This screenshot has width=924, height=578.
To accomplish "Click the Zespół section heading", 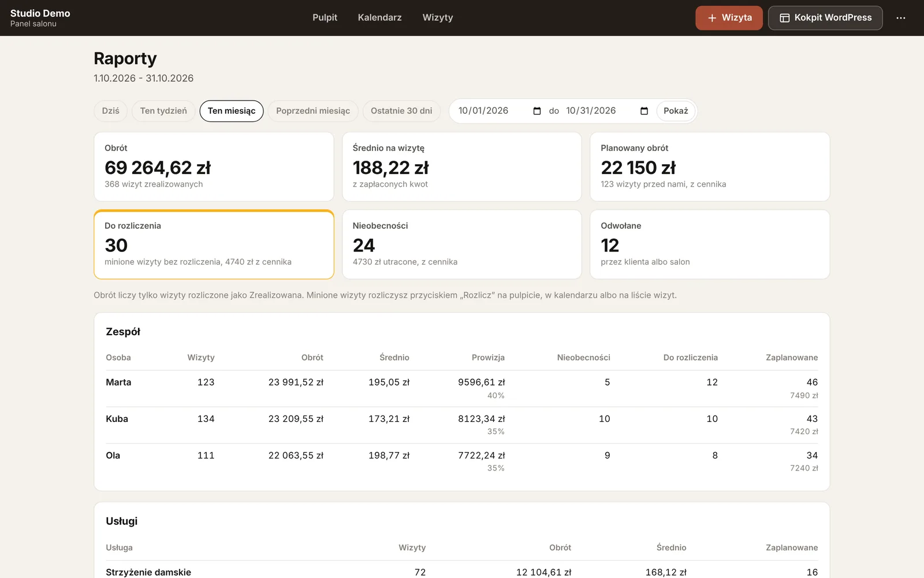I will (123, 332).
